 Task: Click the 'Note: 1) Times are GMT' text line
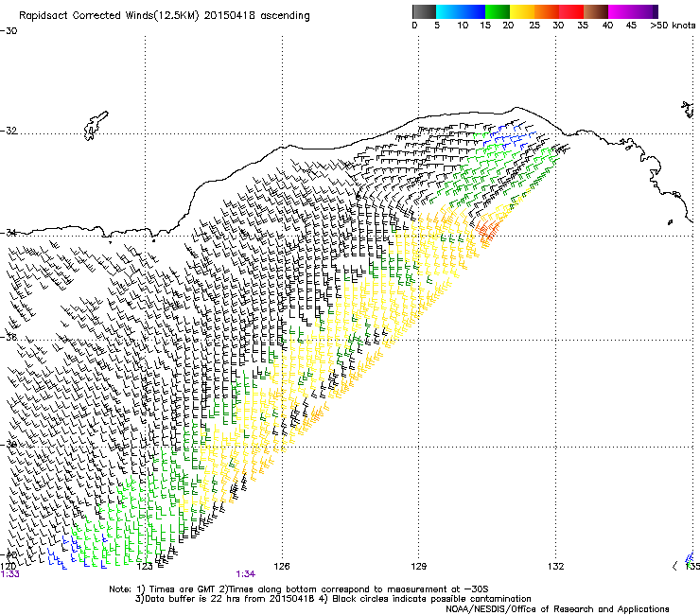pyautogui.click(x=299, y=589)
